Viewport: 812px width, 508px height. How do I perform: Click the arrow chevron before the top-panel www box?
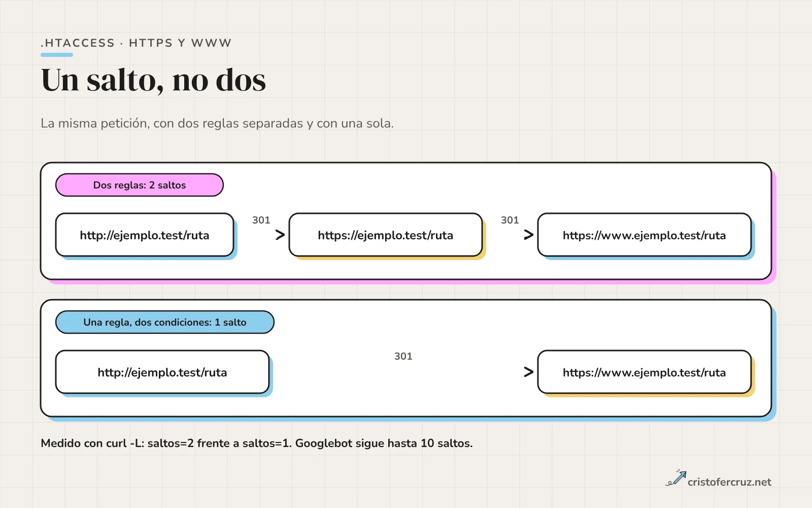pos(529,235)
